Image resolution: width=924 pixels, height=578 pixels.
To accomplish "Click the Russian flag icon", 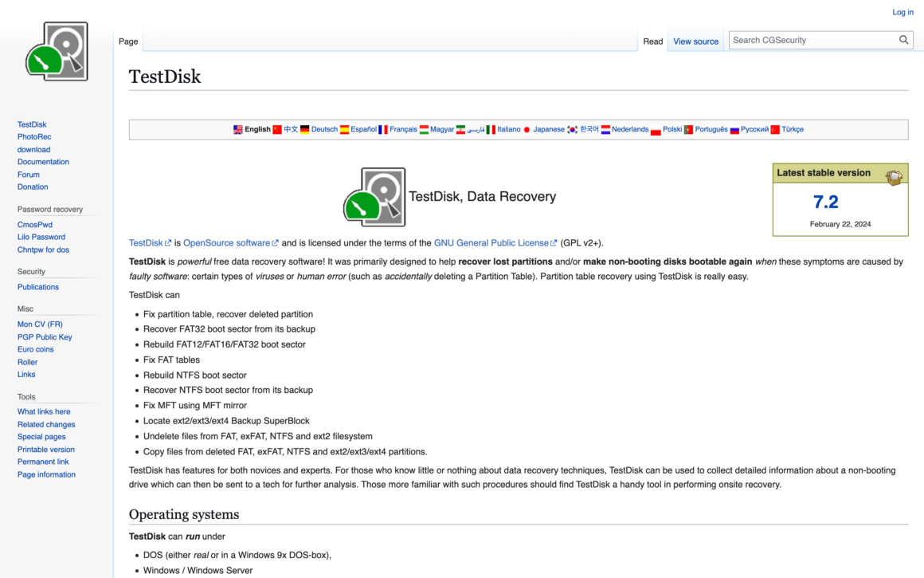I will [x=734, y=130].
